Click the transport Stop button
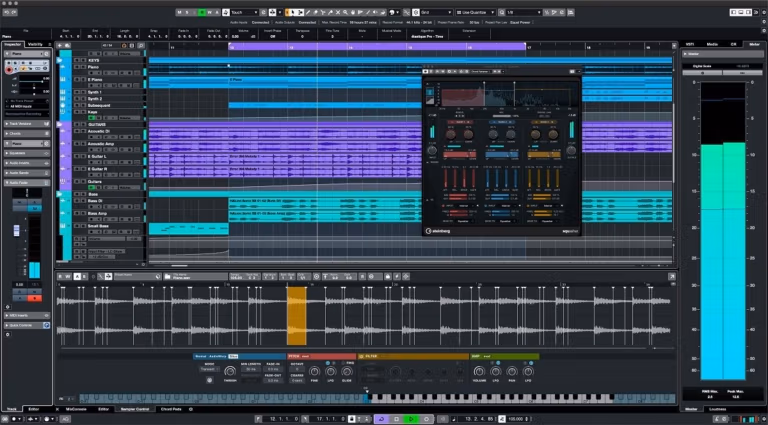The height and width of the screenshot is (425, 768). [x=396, y=419]
